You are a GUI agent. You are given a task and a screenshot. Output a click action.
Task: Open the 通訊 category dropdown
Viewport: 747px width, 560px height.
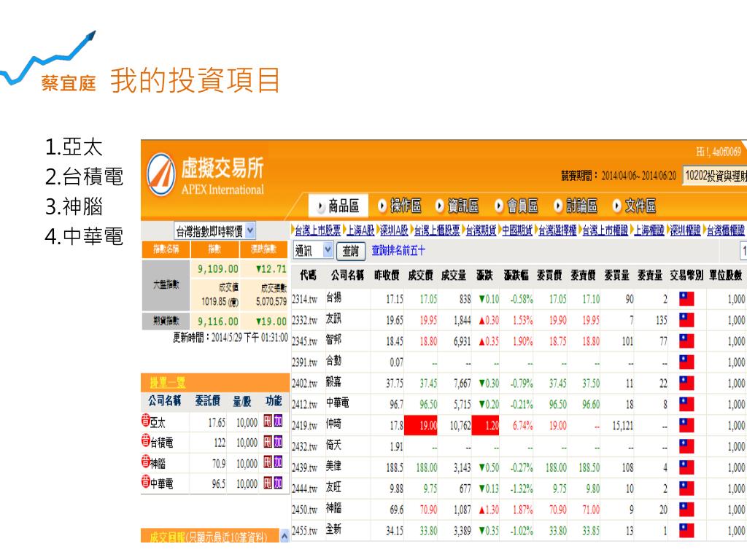(x=312, y=251)
